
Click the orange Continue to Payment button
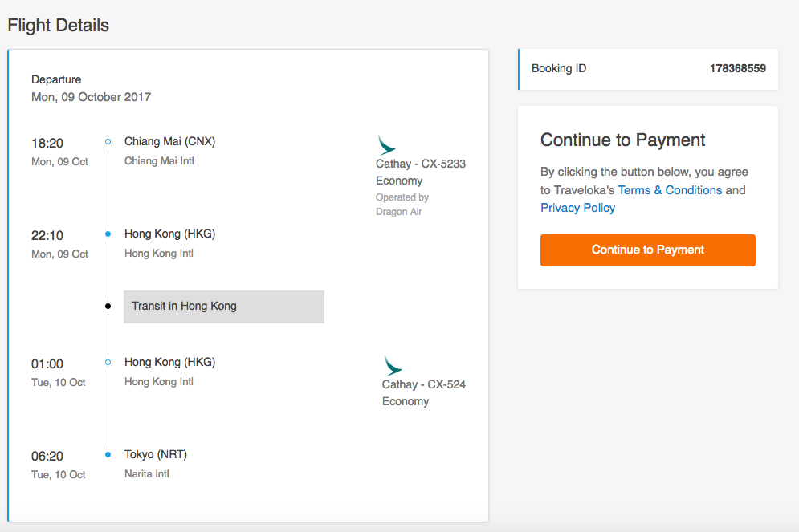pyautogui.click(x=648, y=250)
